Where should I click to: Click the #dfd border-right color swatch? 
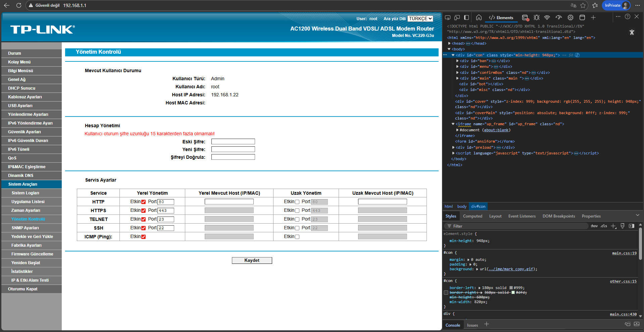click(513, 292)
